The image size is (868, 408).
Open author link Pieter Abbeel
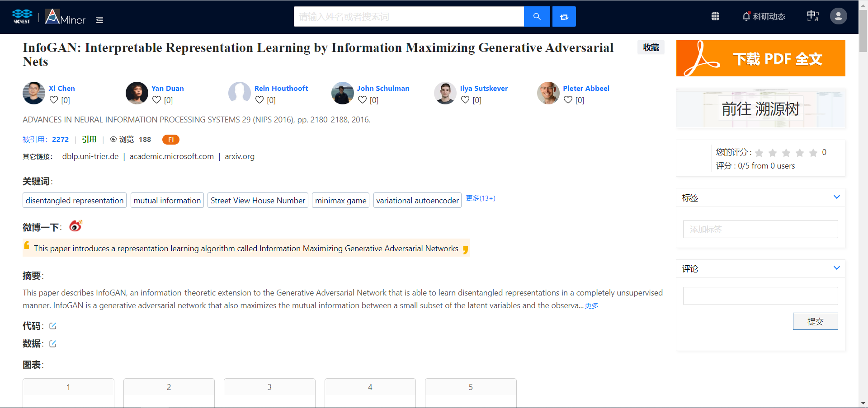(586, 88)
